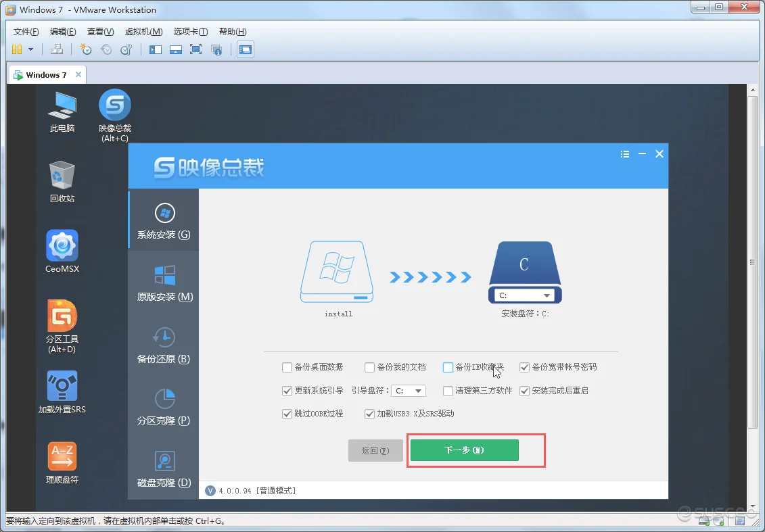
Task: Open the 回收站 recycle bin icon
Action: click(62, 182)
